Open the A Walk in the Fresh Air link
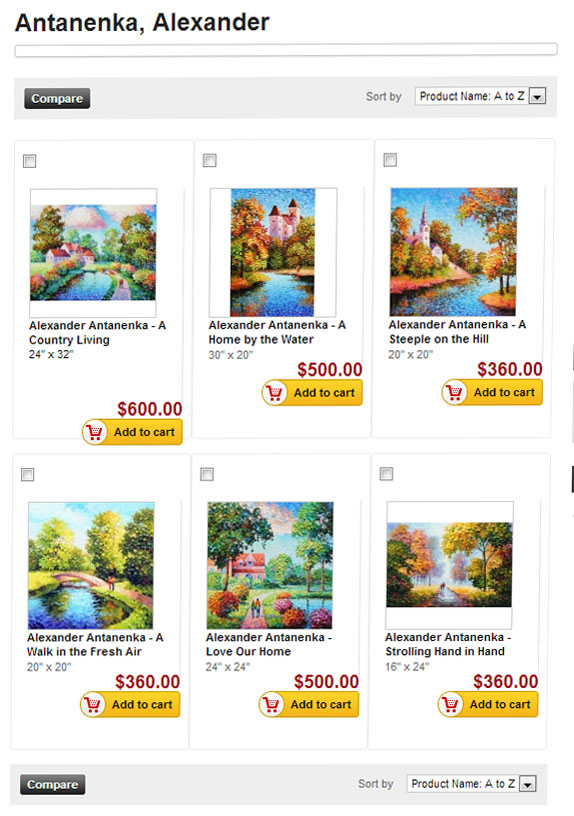This screenshot has height=816, width=574. point(95,644)
